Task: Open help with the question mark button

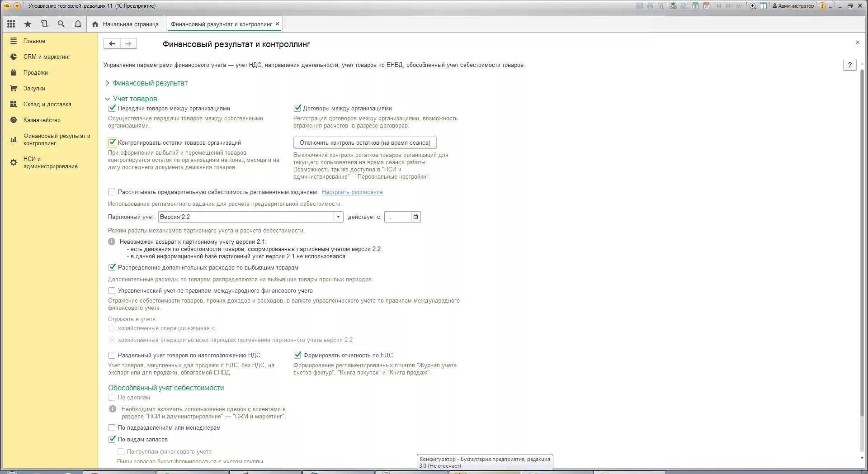Action: 850,65
